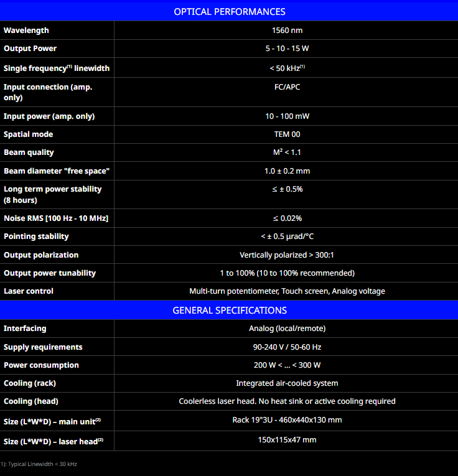
Task: Click the FC/APC input connection value
Action: click(287, 87)
